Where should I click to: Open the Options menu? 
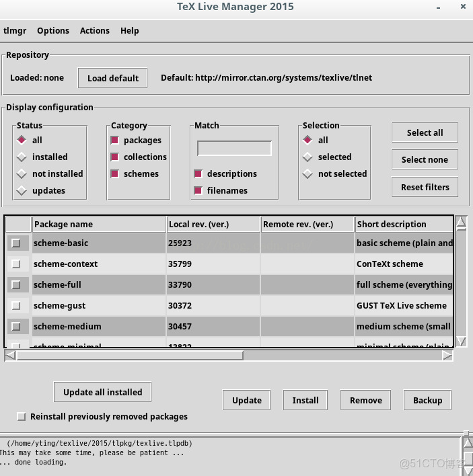(x=53, y=31)
